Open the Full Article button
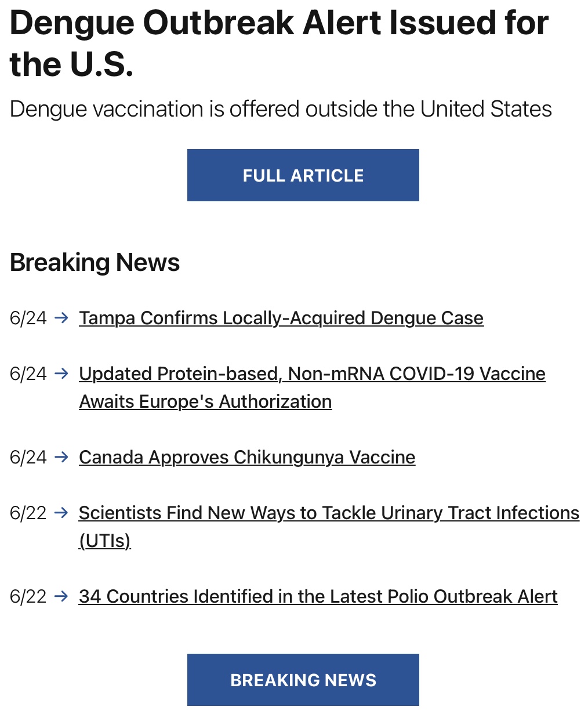 pos(303,175)
